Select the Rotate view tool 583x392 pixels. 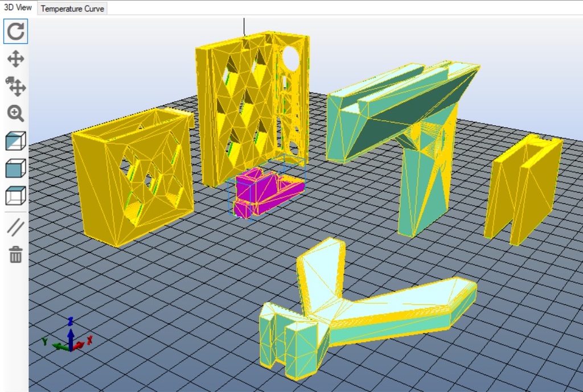tap(15, 31)
